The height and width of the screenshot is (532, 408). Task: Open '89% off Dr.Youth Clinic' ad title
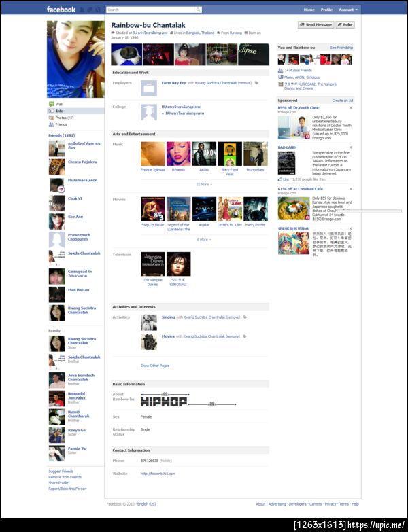pos(299,107)
